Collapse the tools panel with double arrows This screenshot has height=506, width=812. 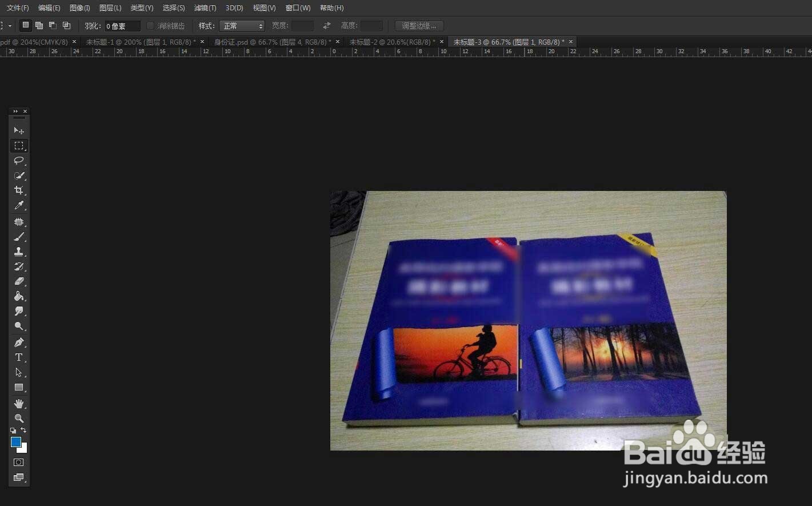point(15,111)
